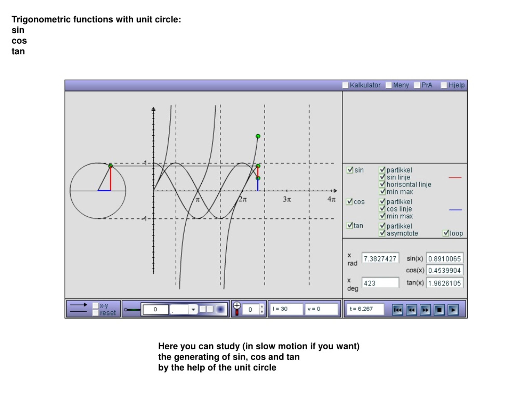Viewport: 532px width, 399px height.
Task: Uncheck the sin function checkbox
Action: (350, 170)
